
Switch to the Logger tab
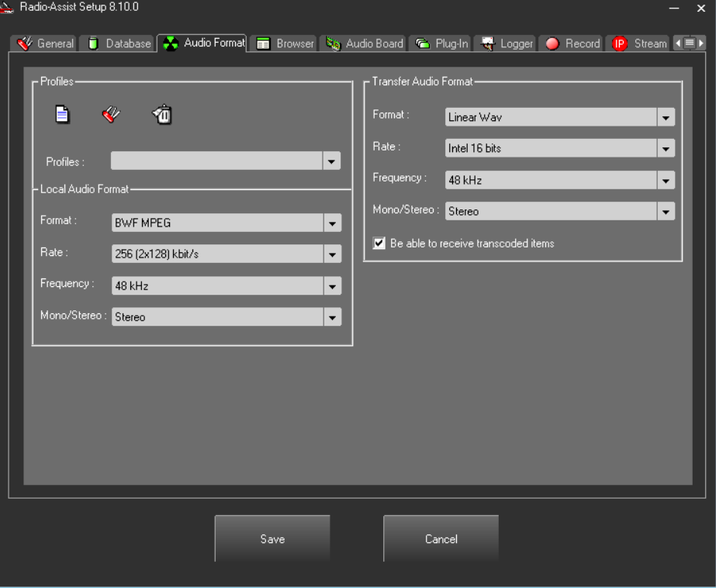tap(507, 43)
